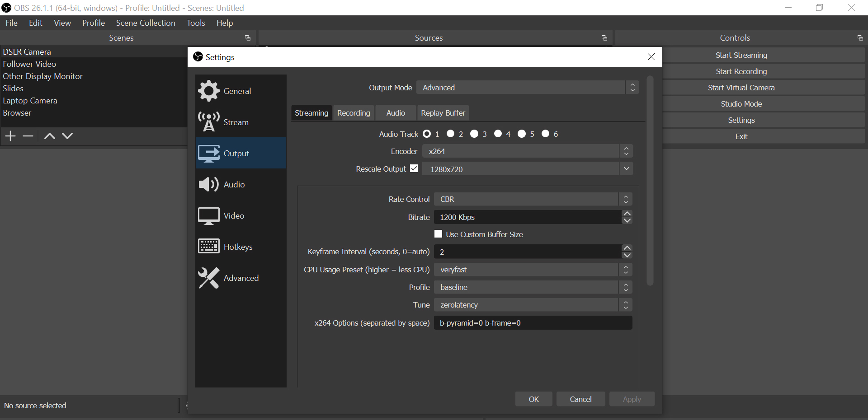This screenshot has height=420, width=868.
Task: Click the Settings dialog vertical scrollbar
Action: pos(650,181)
